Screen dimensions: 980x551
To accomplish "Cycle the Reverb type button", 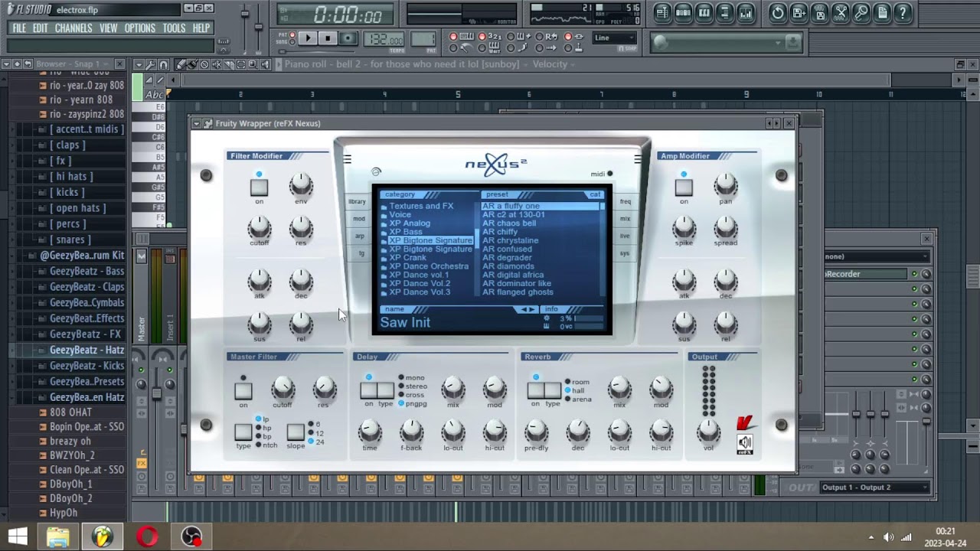I will point(552,390).
